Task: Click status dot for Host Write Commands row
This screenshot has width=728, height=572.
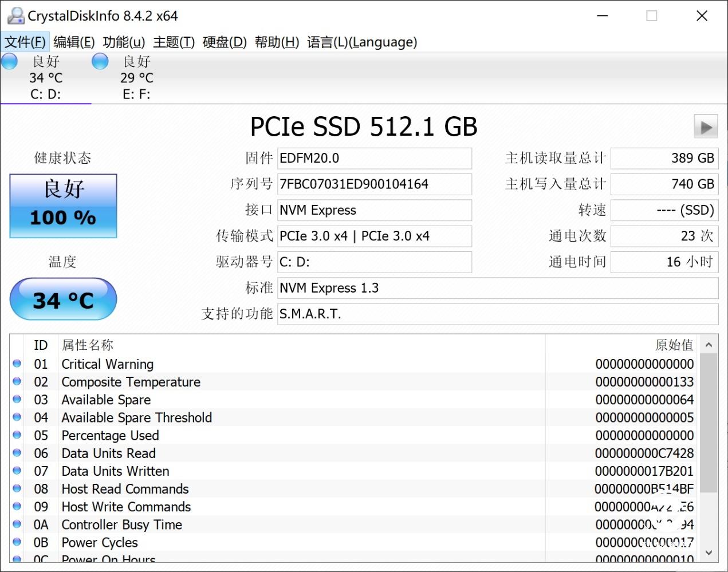Action: (x=17, y=506)
